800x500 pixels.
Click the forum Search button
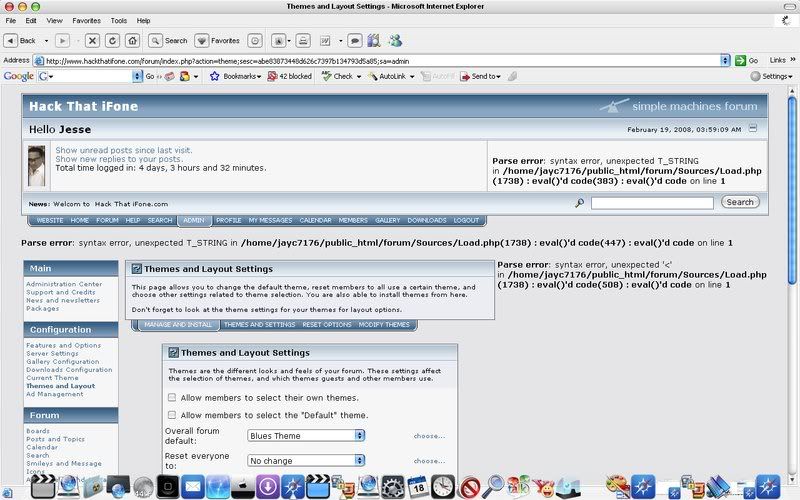[740, 202]
